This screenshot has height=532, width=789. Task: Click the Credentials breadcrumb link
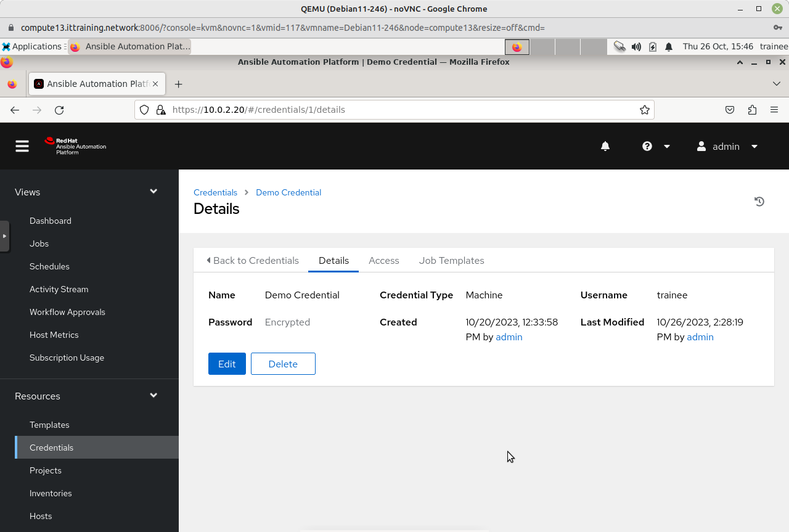tap(215, 192)
